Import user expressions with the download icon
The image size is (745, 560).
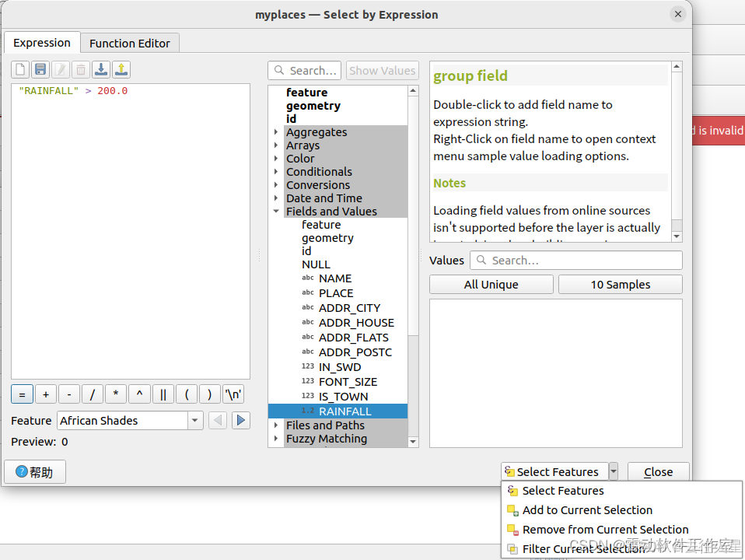[101, 70]
